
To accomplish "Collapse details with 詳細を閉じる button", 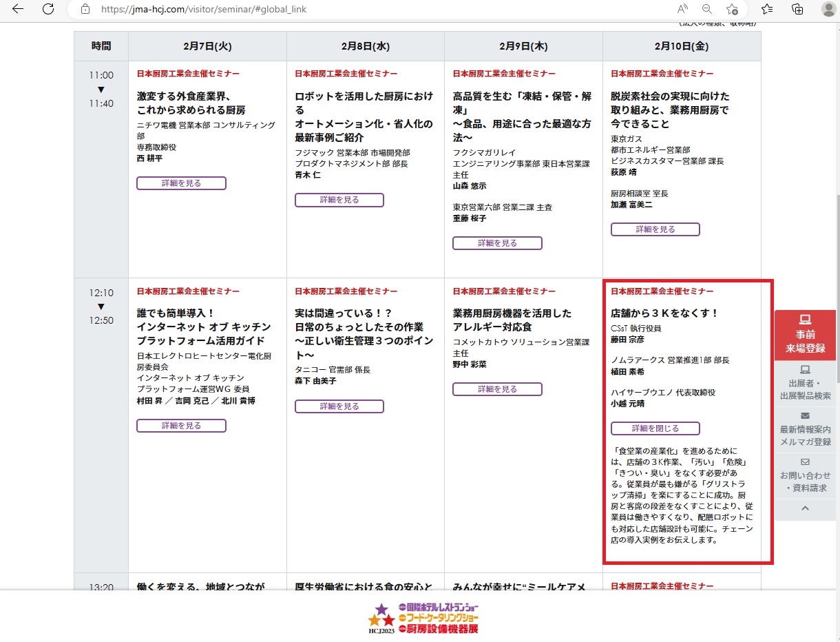I will [655, 428].
